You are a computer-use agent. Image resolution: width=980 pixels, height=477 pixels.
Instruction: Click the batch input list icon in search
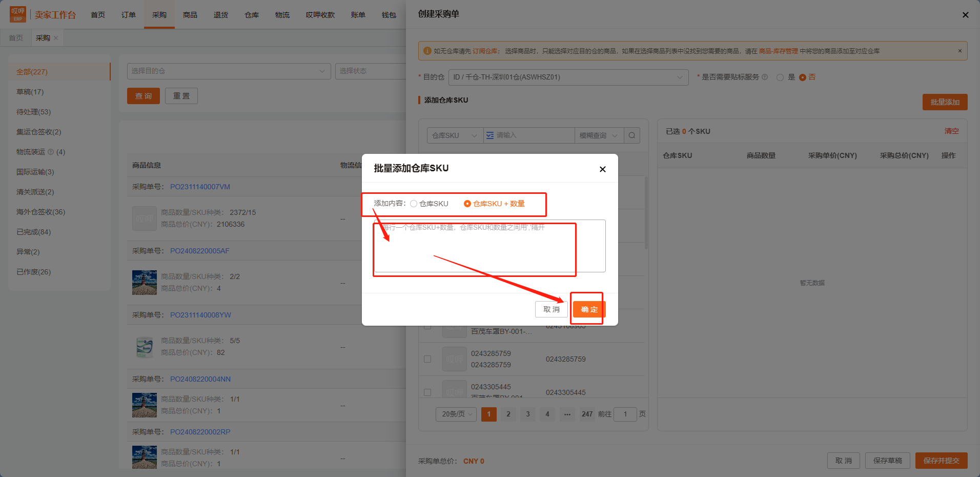(490, 135)
